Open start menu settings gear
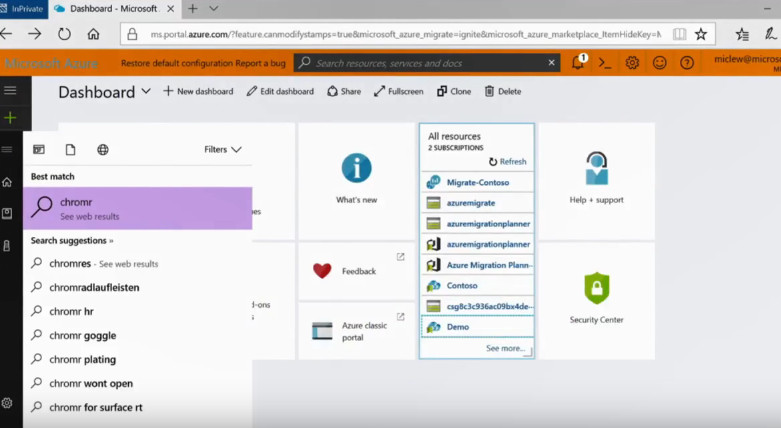 coord(7,403)
